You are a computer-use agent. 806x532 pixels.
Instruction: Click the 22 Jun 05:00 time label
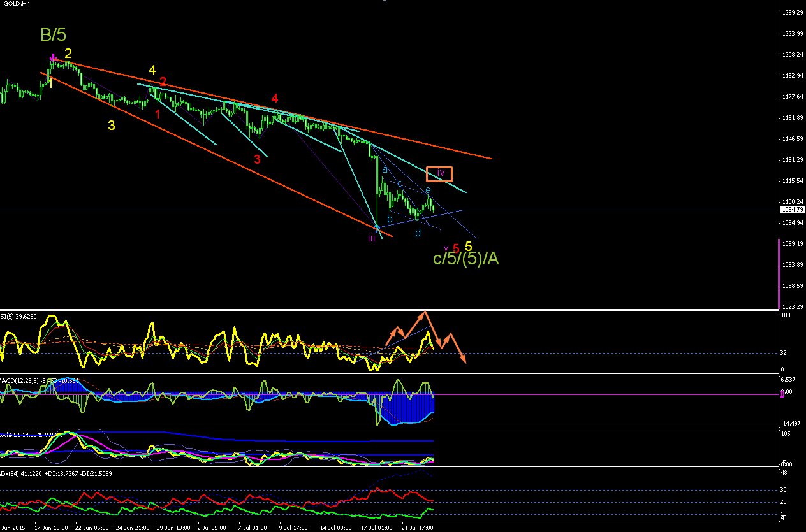tap(92, 528)
